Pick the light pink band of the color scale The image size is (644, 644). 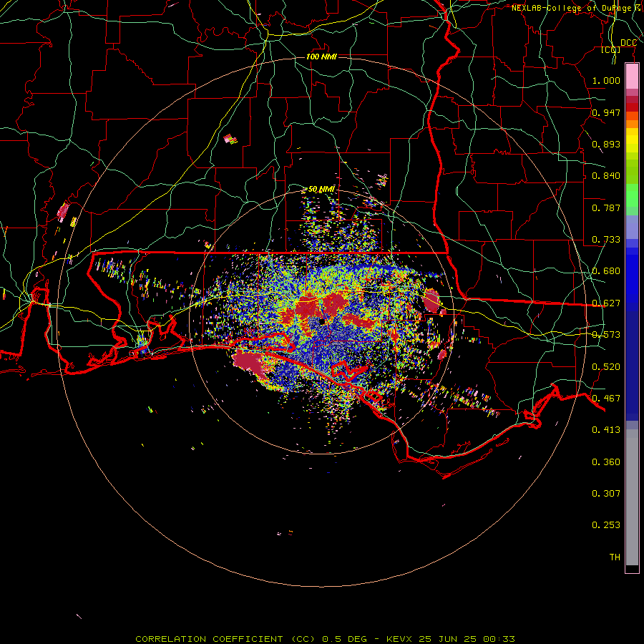coord(632,77)
